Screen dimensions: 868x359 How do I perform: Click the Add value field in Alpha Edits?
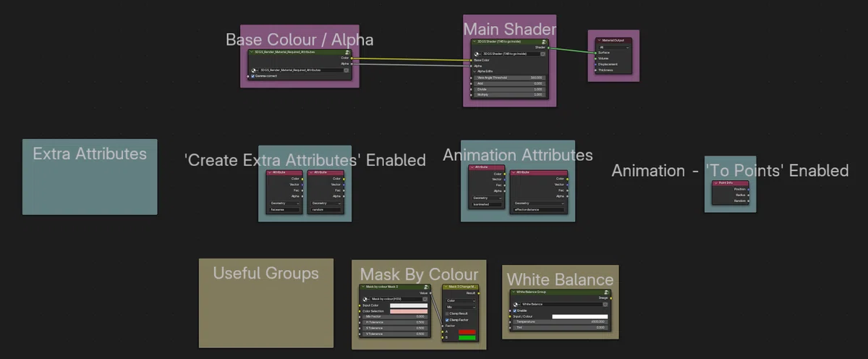(x=509, y=83)
